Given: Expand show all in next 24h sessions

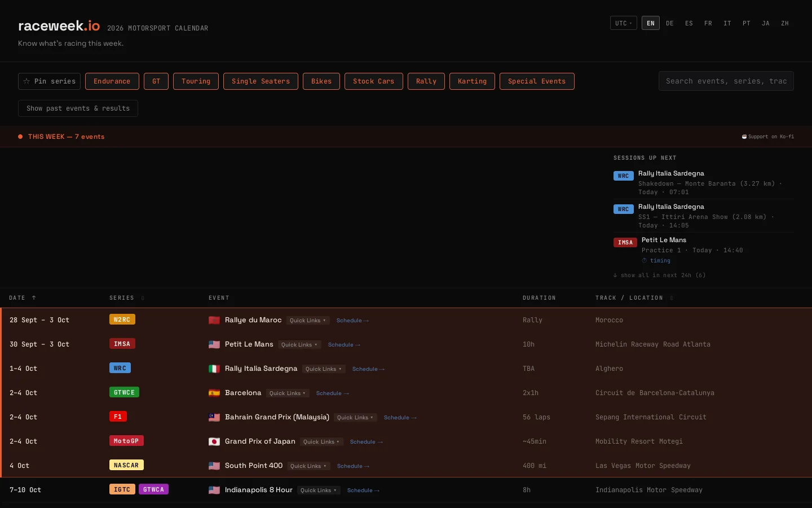Looking at the screenshot, I should point(659,275).
